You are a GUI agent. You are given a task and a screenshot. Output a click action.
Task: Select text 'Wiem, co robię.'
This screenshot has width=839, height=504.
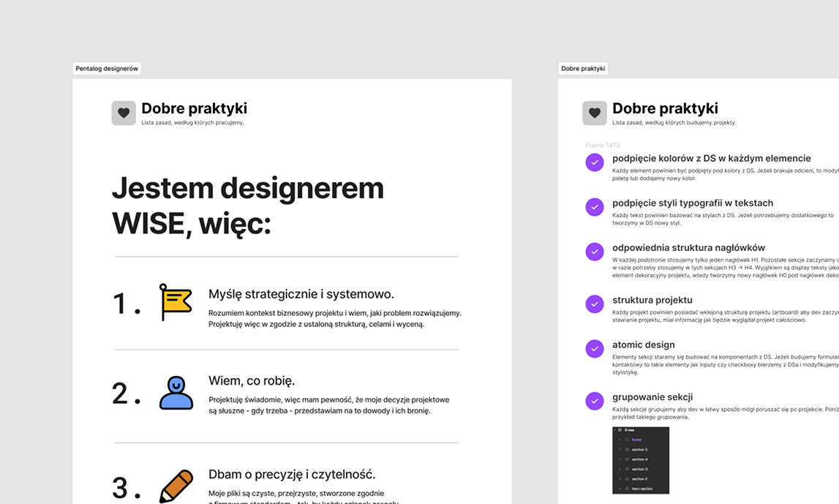click(252, 381)
